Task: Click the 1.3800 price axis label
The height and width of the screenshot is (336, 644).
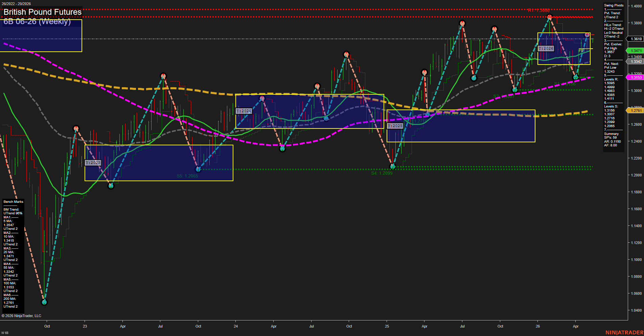Action: [636, 23]
